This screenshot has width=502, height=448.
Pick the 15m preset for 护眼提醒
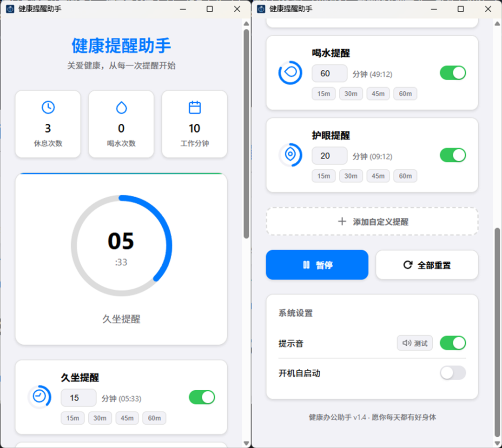tap(324, 176)
